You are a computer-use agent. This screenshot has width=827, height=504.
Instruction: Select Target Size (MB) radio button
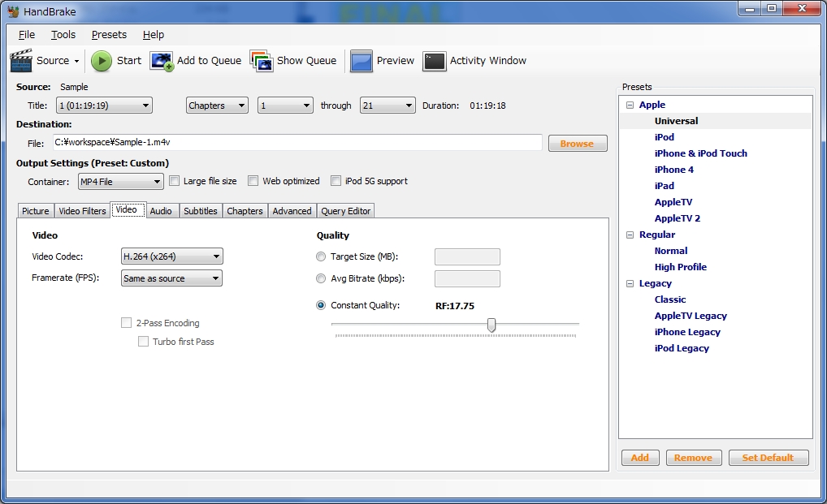[321, 256]
